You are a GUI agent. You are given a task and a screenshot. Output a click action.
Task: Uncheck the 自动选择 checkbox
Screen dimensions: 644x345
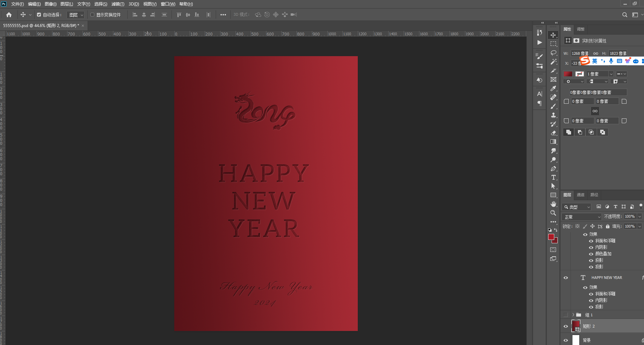coord(39,15)
